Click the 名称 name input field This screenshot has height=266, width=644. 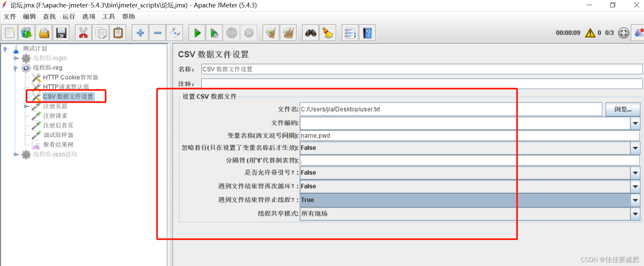point(422,69)
